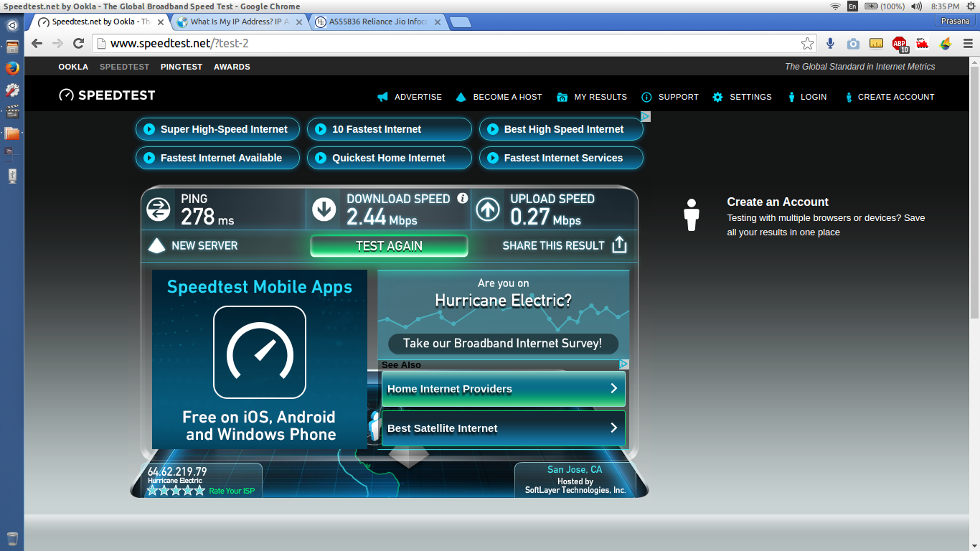Click the microphone extension icon
The image size is (980, 551).
coord(830,43)
